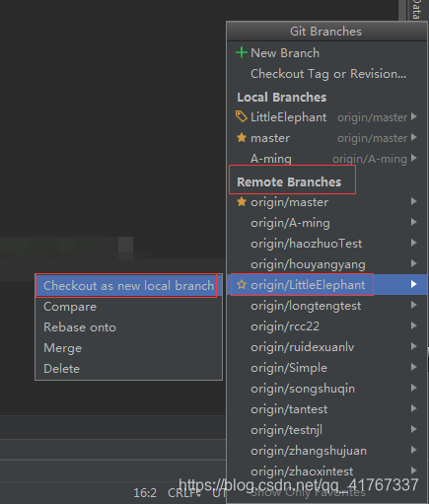Click the 16:2 cursor position in status bar
This screenshot has width=429, height=504.
tap(145, 492)
